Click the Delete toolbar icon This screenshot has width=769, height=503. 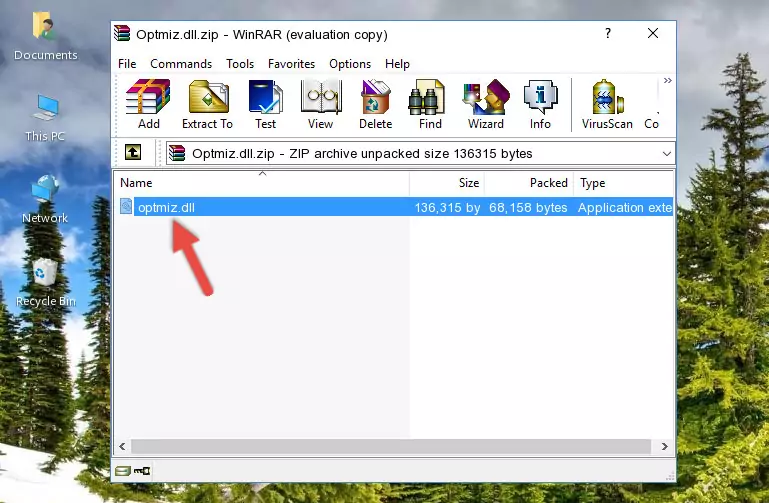[x=376, y=104]
